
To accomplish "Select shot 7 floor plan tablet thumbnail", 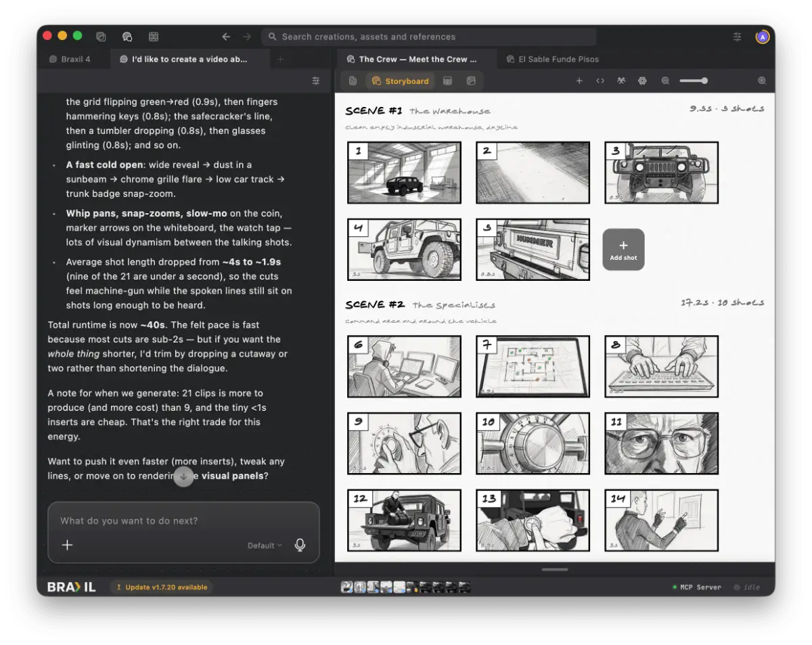I will 533,366.
